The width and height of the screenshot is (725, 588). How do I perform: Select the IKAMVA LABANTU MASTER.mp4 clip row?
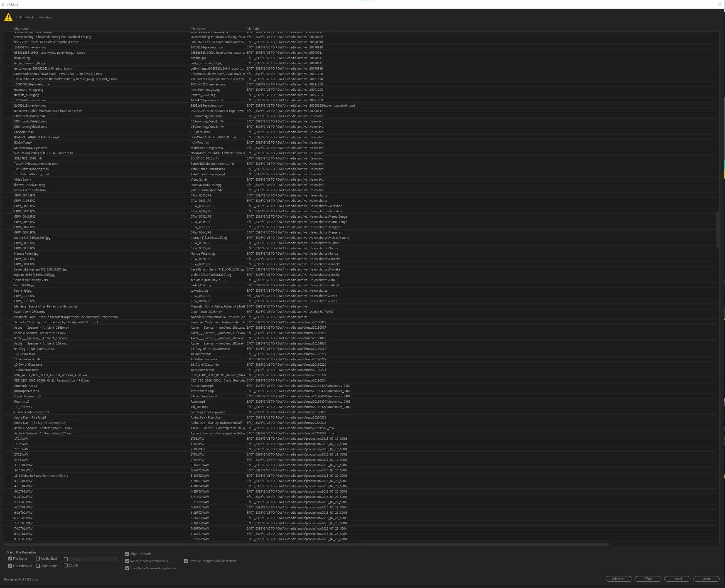[x=36, y=137]
